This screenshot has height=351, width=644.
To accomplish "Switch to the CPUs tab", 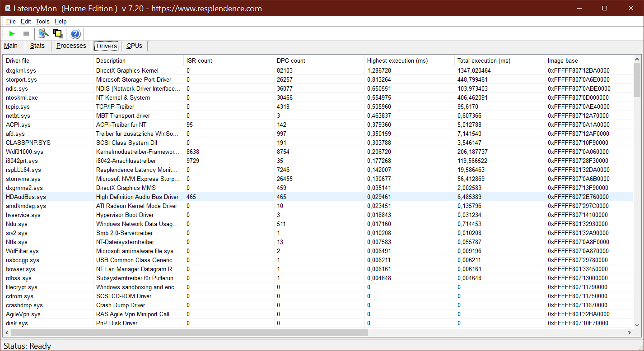I will tap(134, 46).
